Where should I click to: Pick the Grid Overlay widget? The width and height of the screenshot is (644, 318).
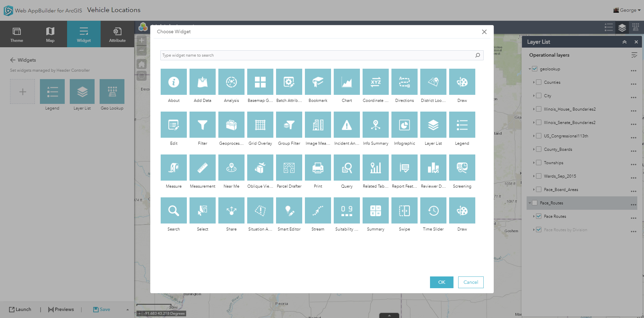point(260,125)
